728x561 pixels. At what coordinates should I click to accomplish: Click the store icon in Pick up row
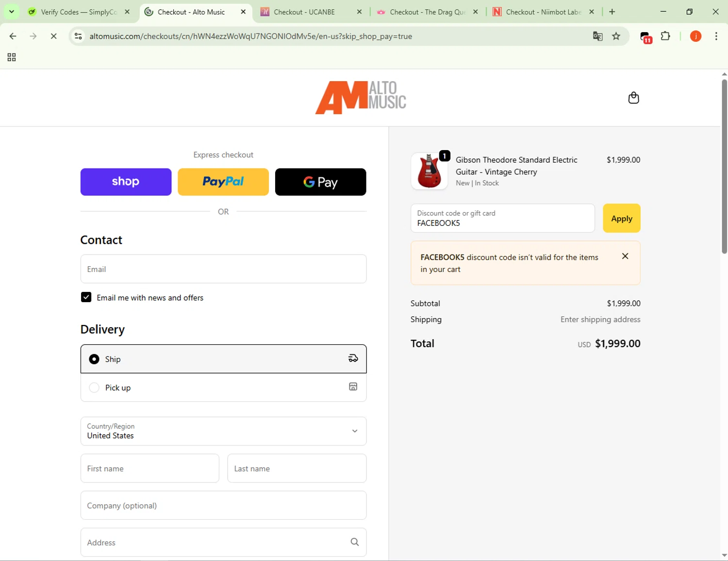pyautogui.click(x=353, y=387)
